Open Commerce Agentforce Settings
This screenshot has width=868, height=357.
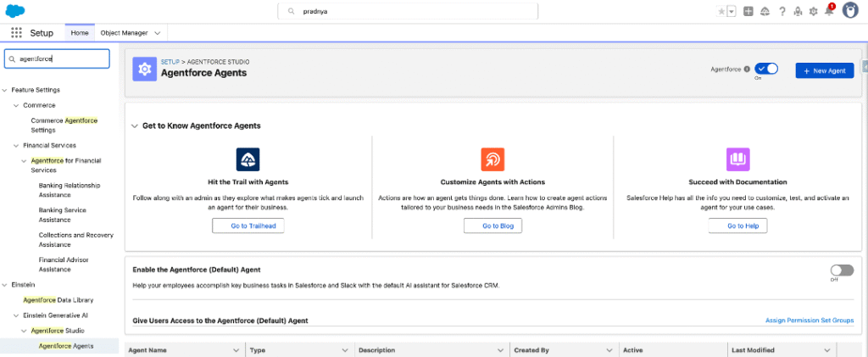coord(64,126)
